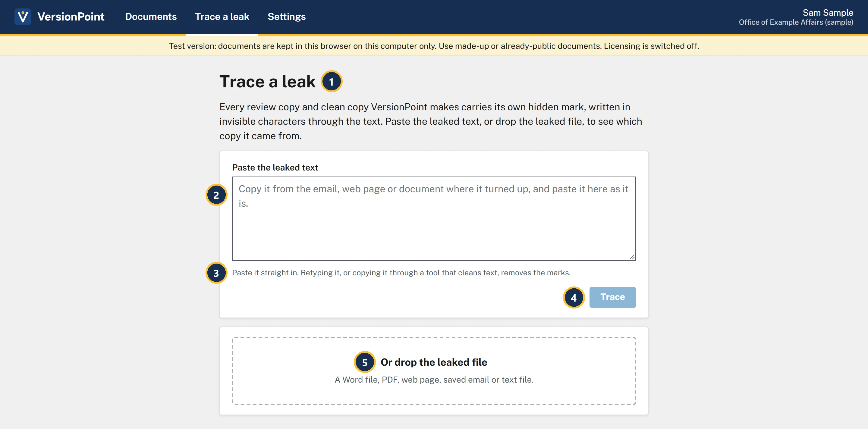Click the test version notice banner text
Screen dimensions: 868x429
(434, 46)
